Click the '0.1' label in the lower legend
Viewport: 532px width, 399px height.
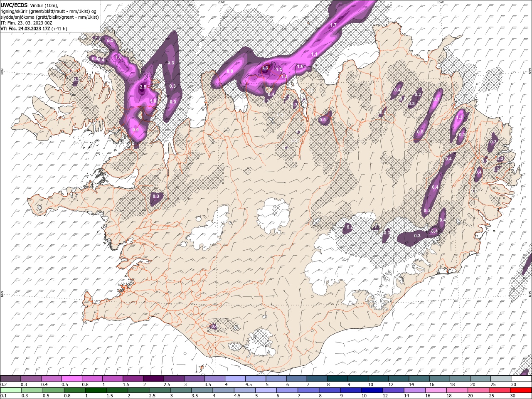3,396
